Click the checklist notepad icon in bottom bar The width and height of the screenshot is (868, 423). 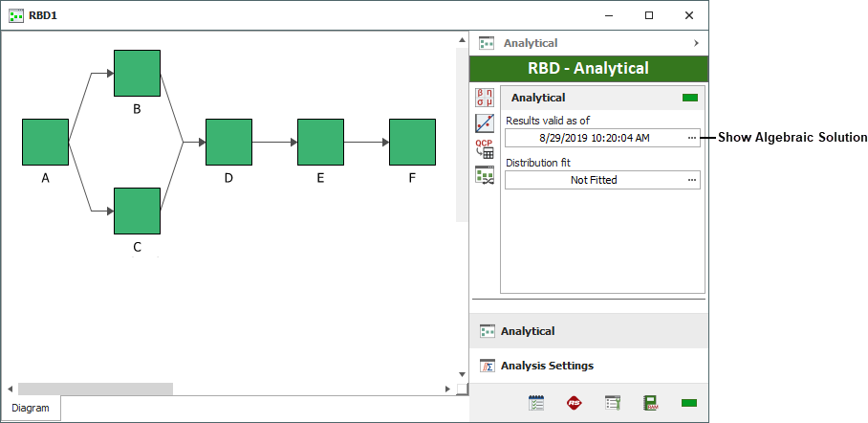click(537, 403)
